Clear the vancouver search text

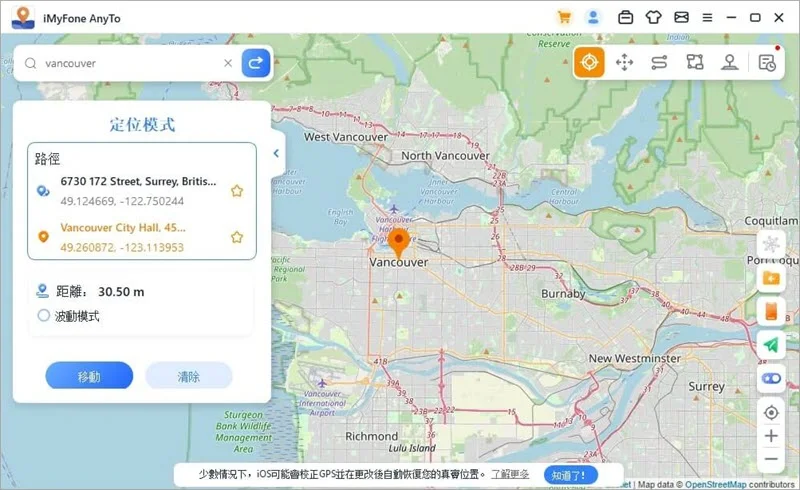[x=228, y=63]
